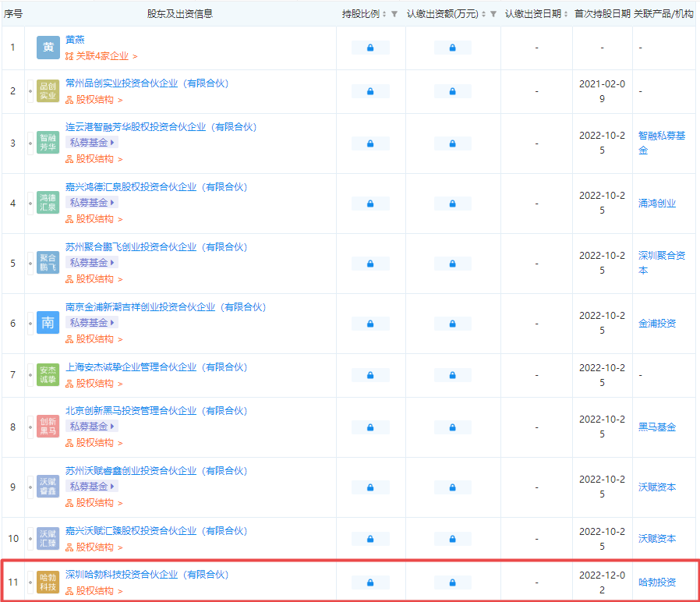Image resolution: width=700 pixels, height=602 pixels.
Task: Click the 黄 avatar for shareholder 黄燕
Action: (48, 48)
